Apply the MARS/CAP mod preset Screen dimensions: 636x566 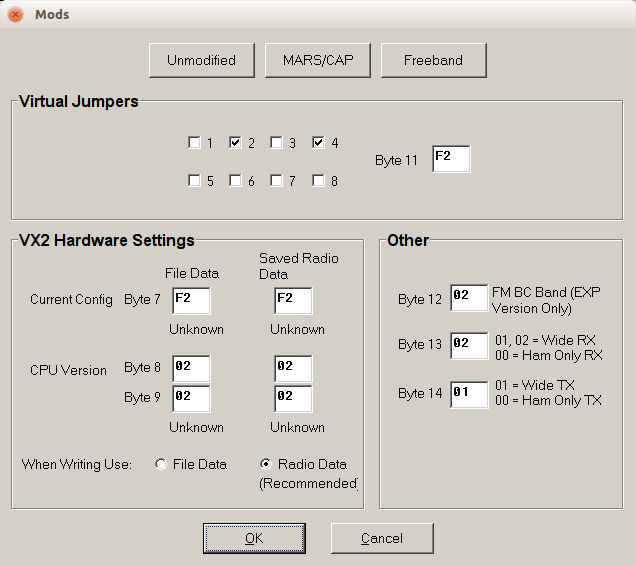coord(318,60)
